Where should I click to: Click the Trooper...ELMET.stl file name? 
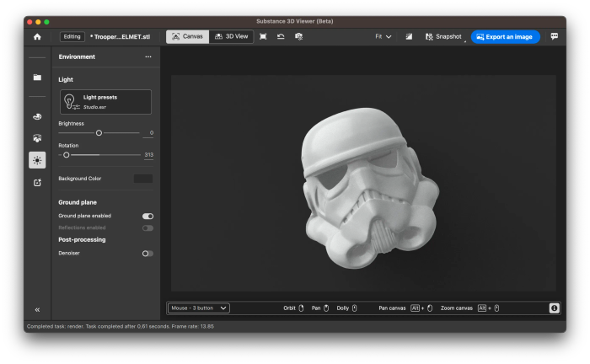(x=120, y=37)
